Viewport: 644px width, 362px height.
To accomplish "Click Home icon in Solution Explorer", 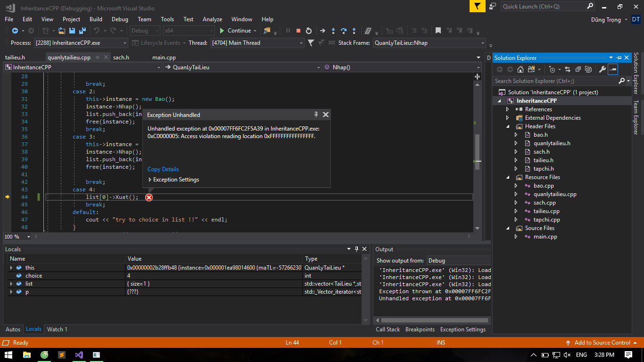I will [520, 69].
